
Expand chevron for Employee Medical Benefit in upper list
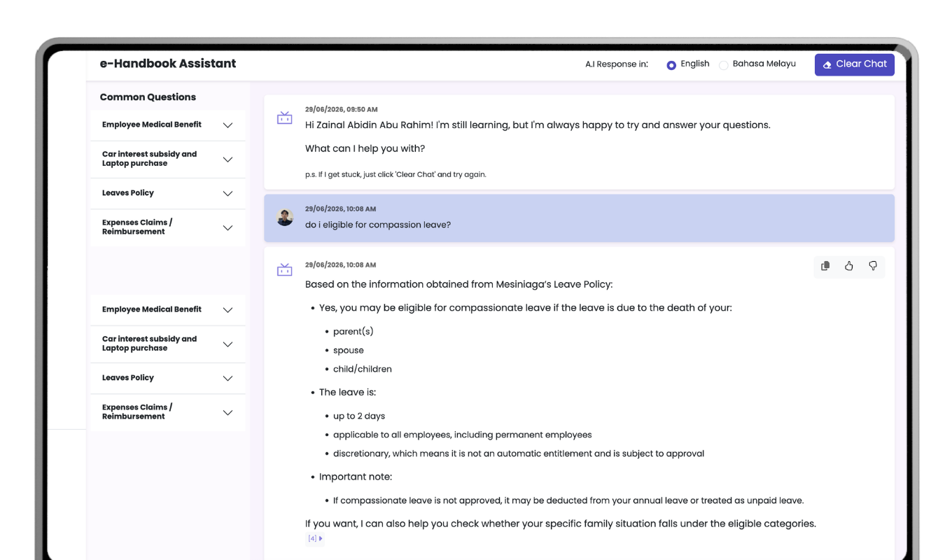227,125
